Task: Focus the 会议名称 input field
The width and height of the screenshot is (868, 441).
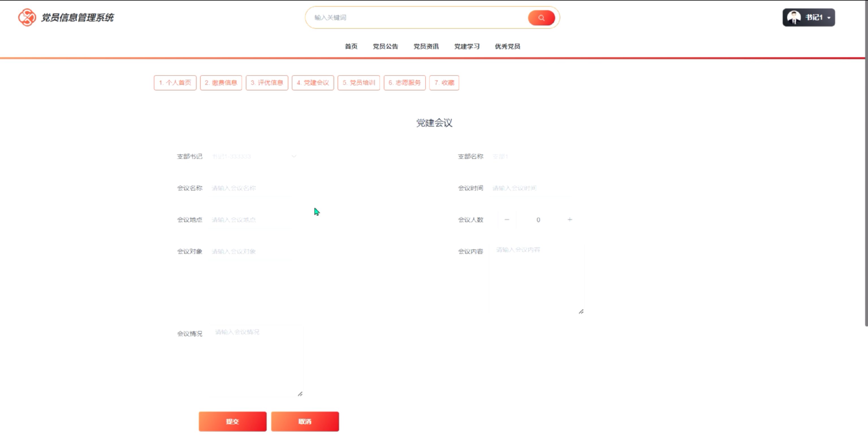Action: click(249, 188)
